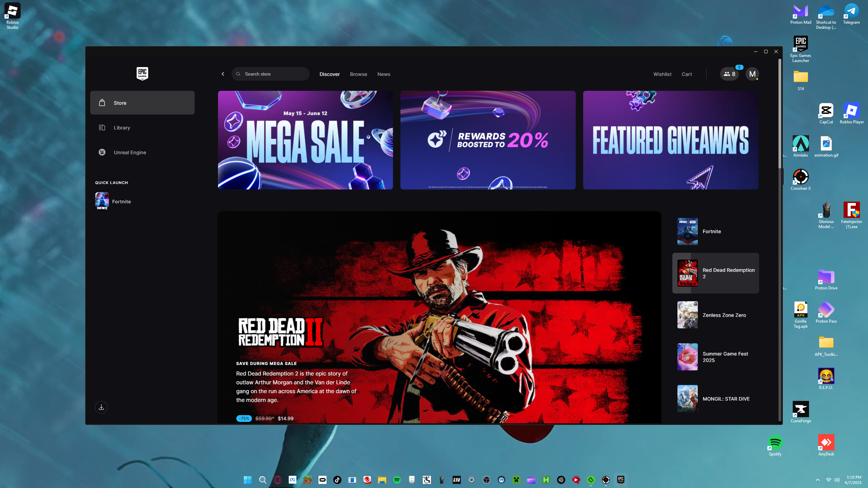Click the launcher's vertical scrollbar
Image resolution: width=868 pixels, height=488 pixels.
(x=780, y=114)
